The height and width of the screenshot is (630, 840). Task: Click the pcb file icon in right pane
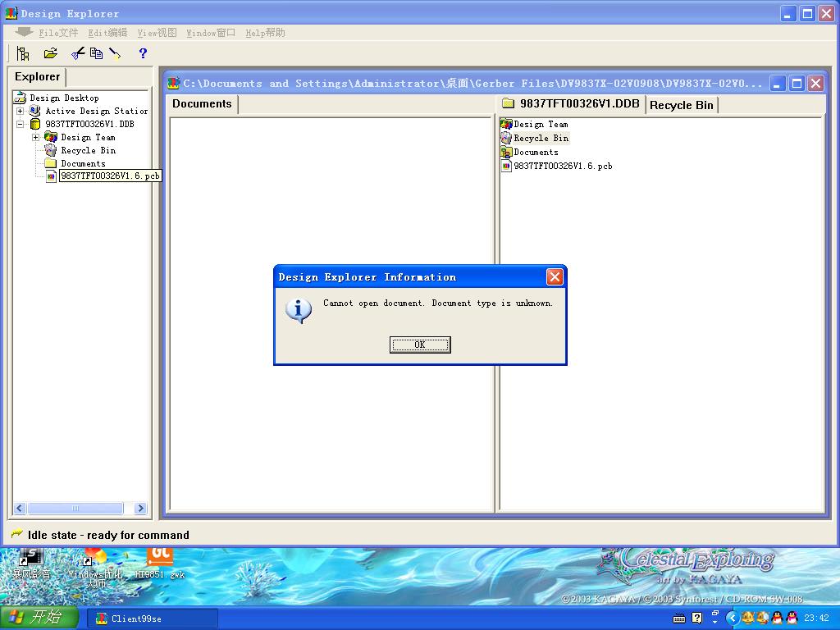tap(506, 166)
